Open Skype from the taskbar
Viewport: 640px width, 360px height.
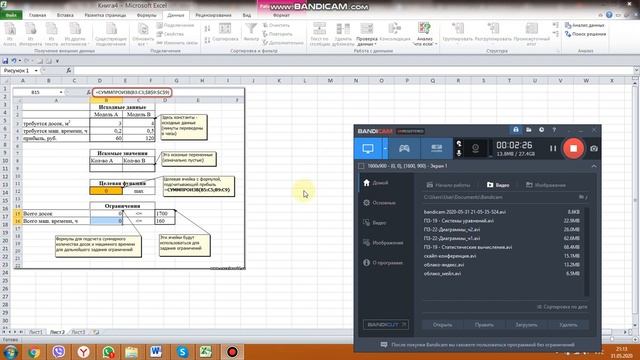point(182,352)
